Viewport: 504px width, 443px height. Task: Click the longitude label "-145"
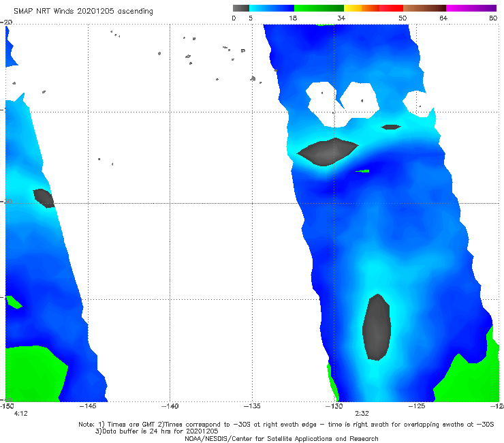(88, 406)
